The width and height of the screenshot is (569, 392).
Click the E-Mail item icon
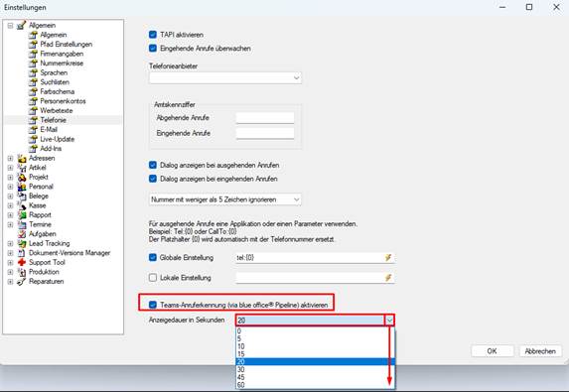click(34, 129)
